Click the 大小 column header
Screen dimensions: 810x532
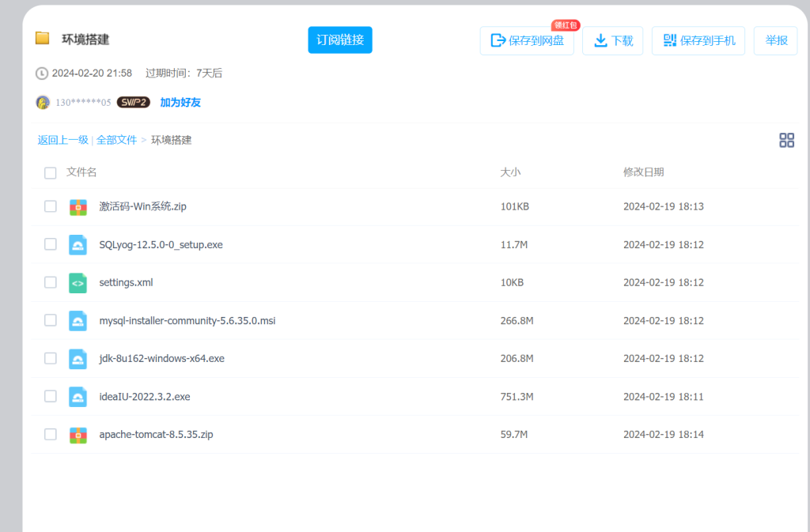(510, 172)
